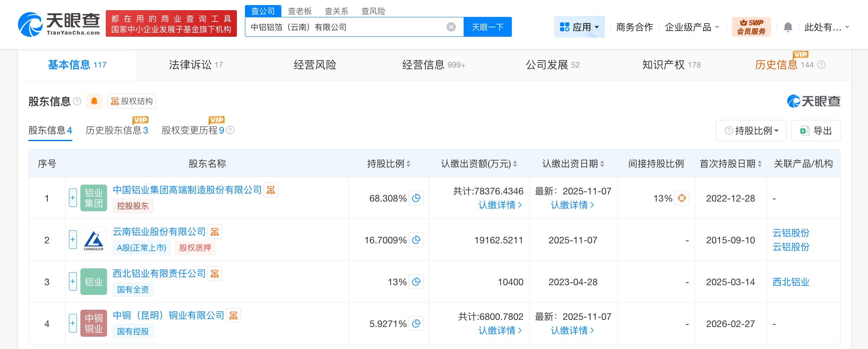868x349 pixels.
Task: Open pie chart icon beside 68.308%
Action: [x=416, y=198]
